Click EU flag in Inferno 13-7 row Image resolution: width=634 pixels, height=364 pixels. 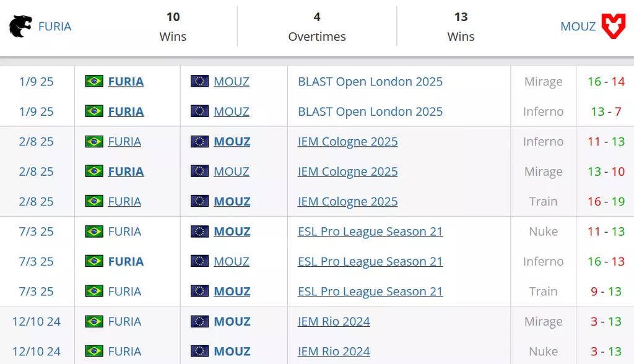(199, 111)
